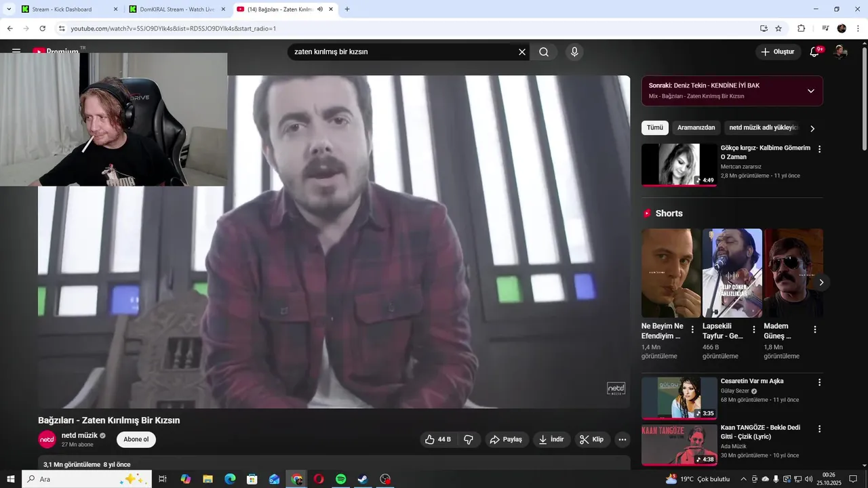Click the search magnifier button
Viewport: 868px width, 488px height.
tap(544, 52)
